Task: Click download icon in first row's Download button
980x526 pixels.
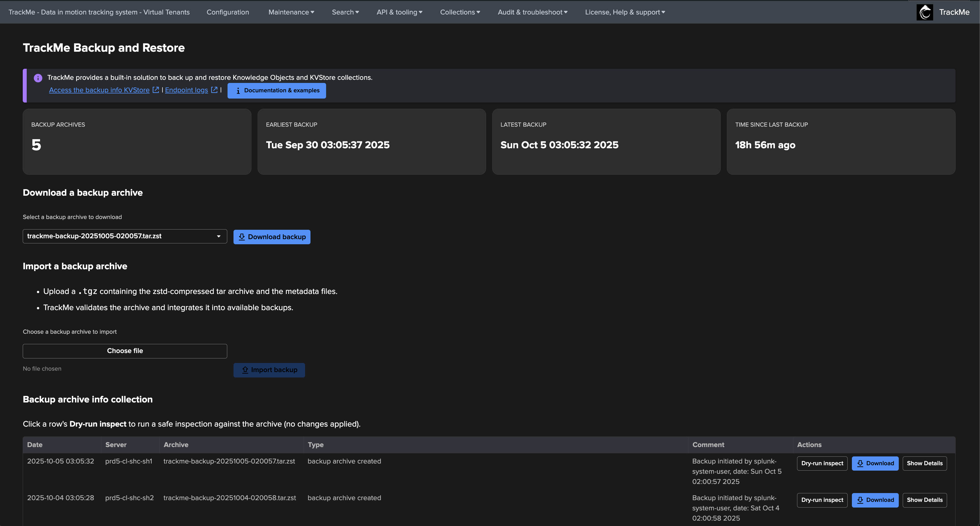Action: [860, 463]
